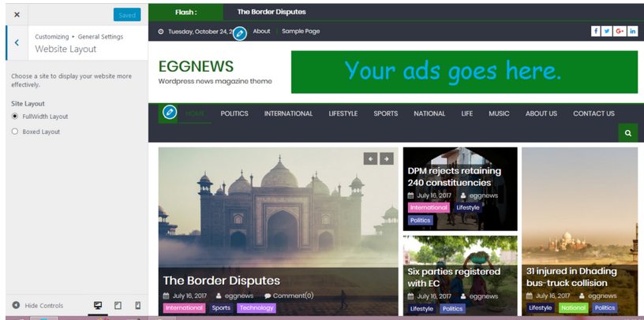
Task: Click the pencil edit icon beside the date
Action: (240, 33)
